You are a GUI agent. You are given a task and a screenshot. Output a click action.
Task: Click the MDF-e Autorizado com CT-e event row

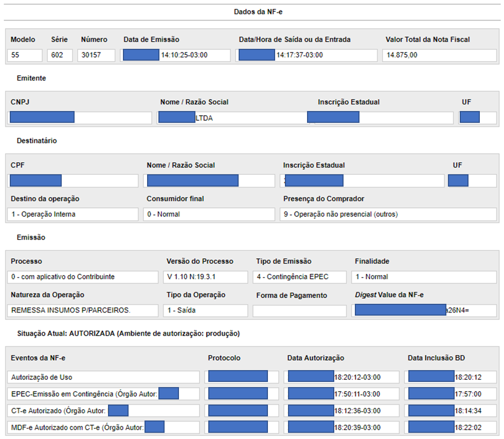point(103,427)
